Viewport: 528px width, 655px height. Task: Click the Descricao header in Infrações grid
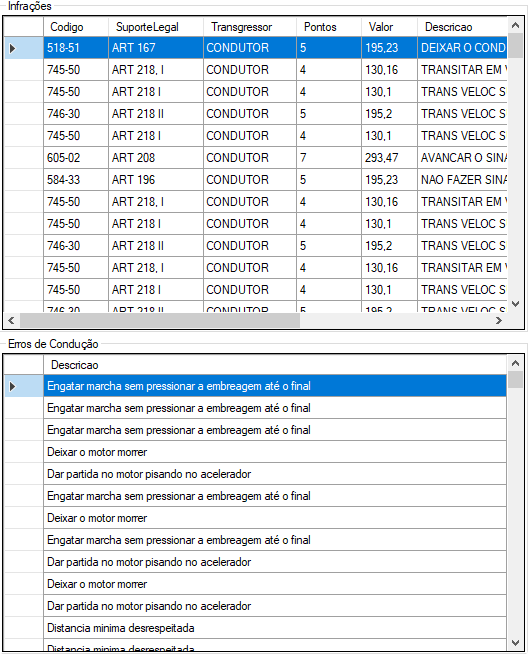point(462,27)
